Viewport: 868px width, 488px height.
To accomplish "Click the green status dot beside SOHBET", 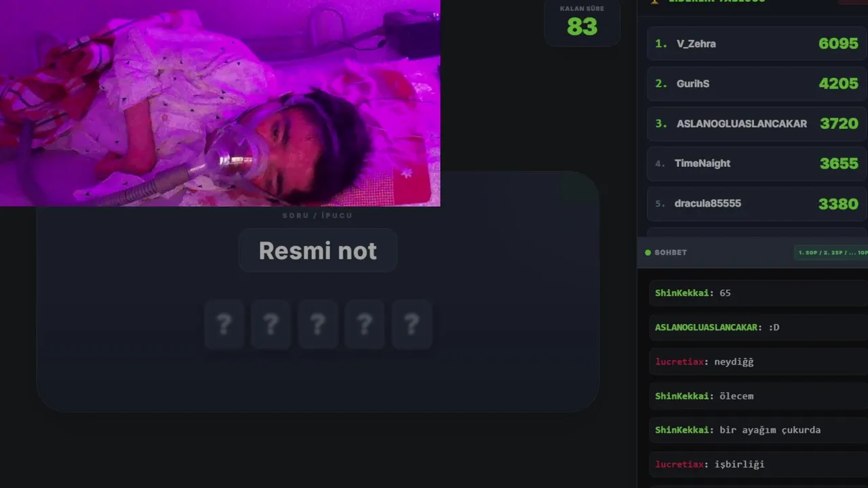I will (648, 253).
